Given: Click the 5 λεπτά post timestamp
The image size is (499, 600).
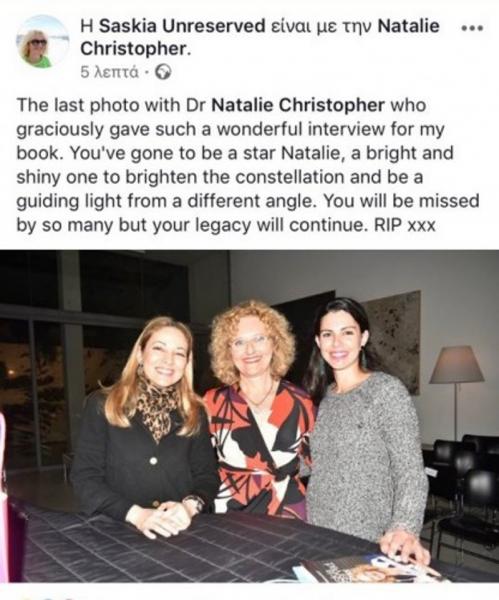Looking at the screenshot, I should click(109, 72).
